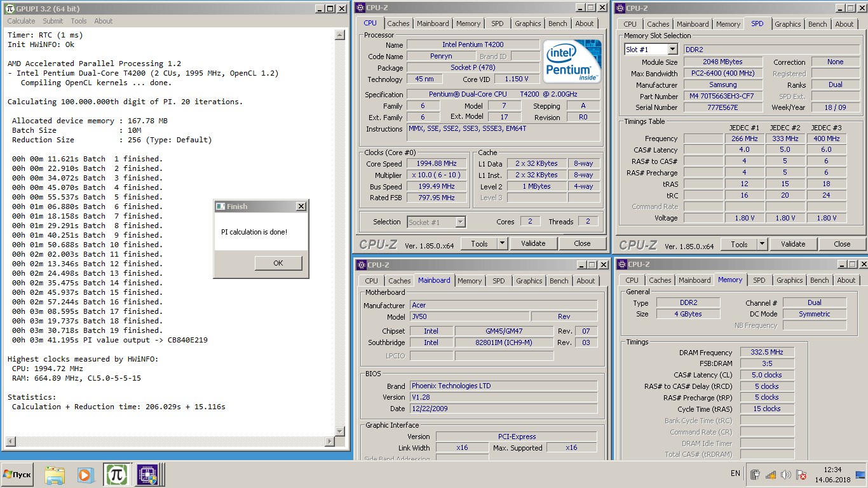
Task: Launch the media player taskbar icon
Action: tap(85, 475)
